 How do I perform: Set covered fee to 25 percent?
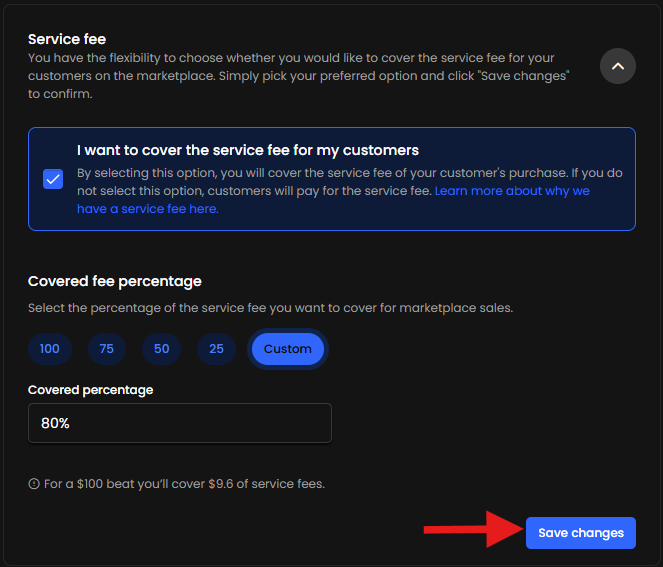(215, 349)
